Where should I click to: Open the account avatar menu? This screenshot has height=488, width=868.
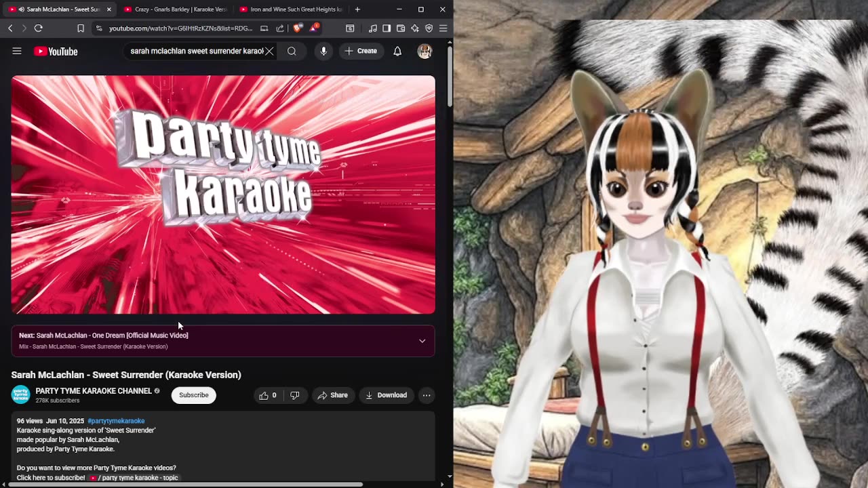425,51
